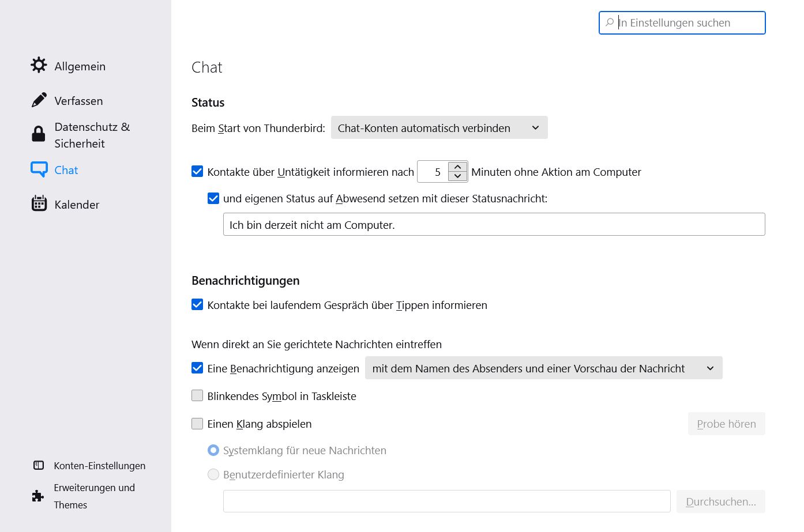
Task: Click the search magnifier icon
Action: (x=610, y=22)
